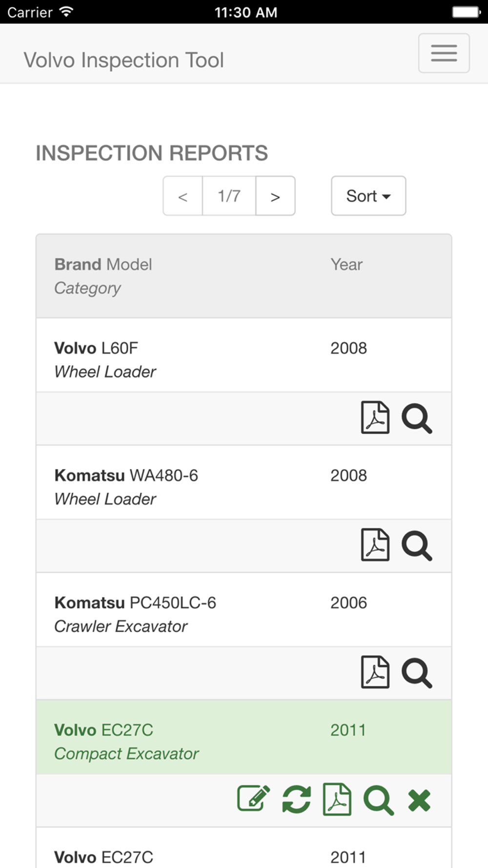Open green PDF icon for Volvo EC27C
The height and width of the screenshot is (868, 488).
(x=337, y=800)
